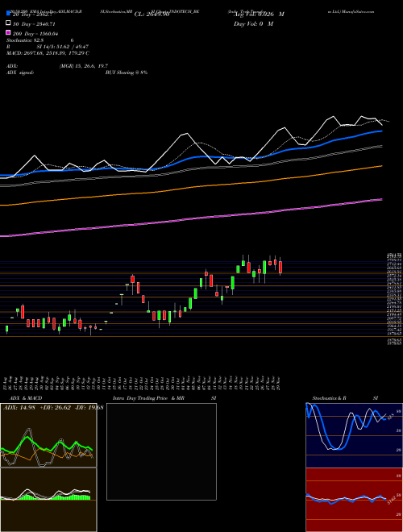Click the ADX MGR values text
Screen dimensions: 403x532
coord(84,66)
